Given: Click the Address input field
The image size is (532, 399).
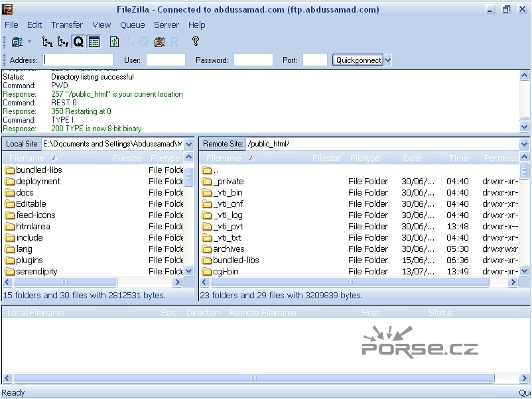Looking at the screenshot, I should tap(78, 60).
